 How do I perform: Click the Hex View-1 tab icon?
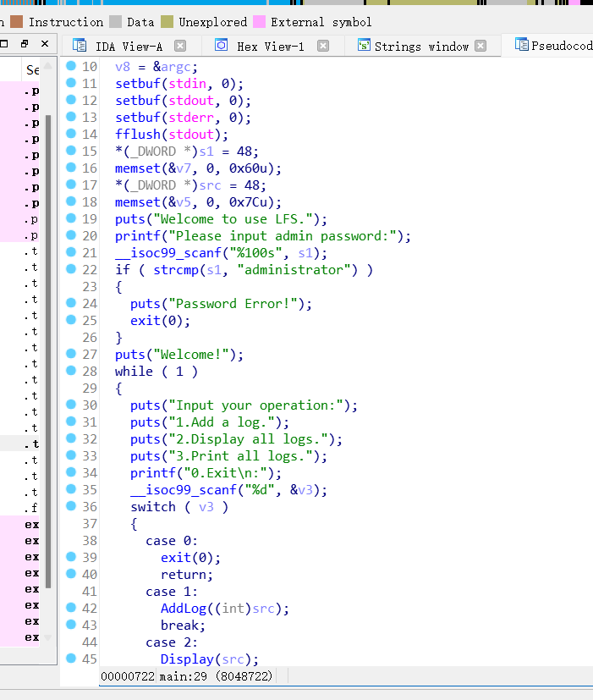click(222, 45)
